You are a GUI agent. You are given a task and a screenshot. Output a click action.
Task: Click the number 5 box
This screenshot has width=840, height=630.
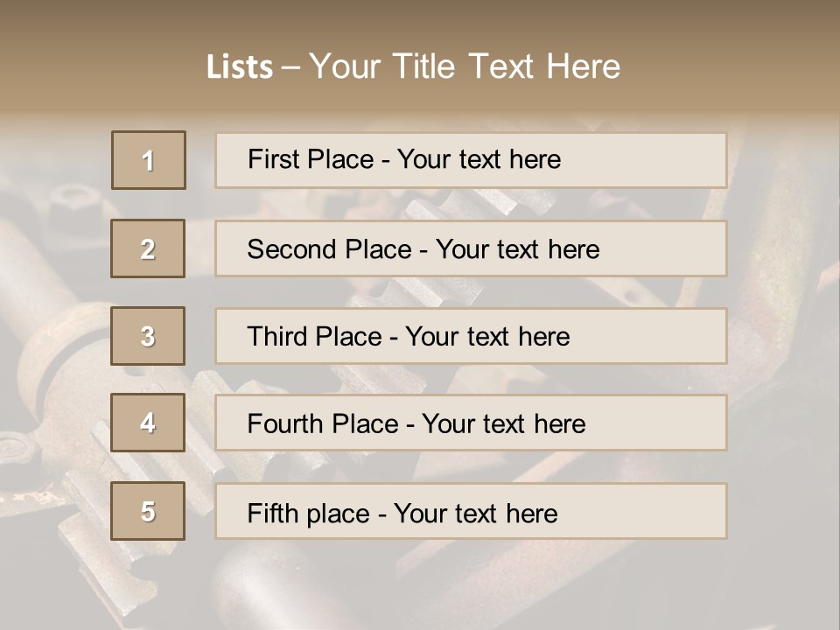[x=148, y=511]
